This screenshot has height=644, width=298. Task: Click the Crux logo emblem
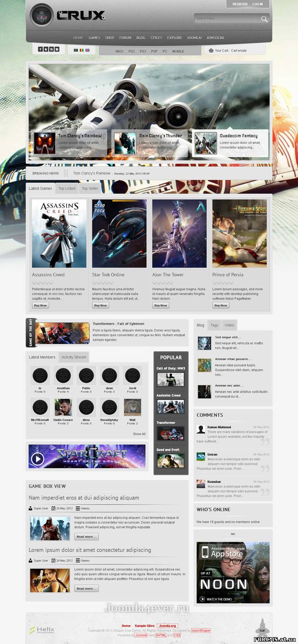coord(41,16)
